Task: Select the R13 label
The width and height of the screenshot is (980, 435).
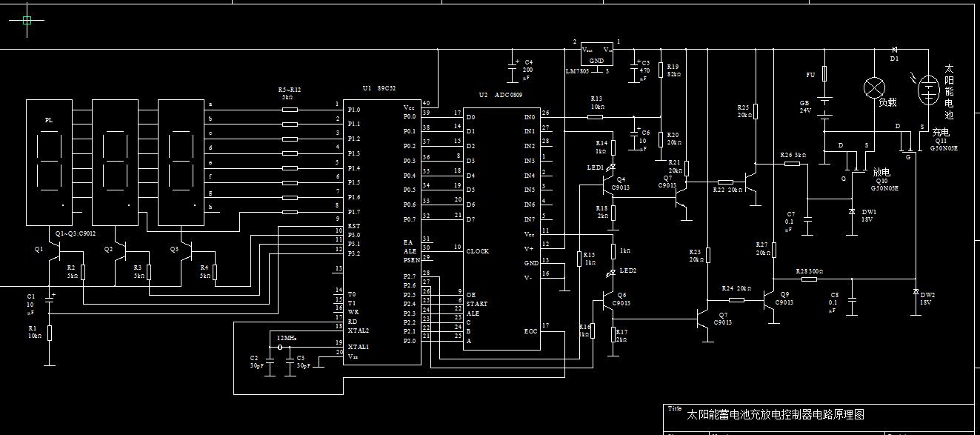Action: (596, 98)
